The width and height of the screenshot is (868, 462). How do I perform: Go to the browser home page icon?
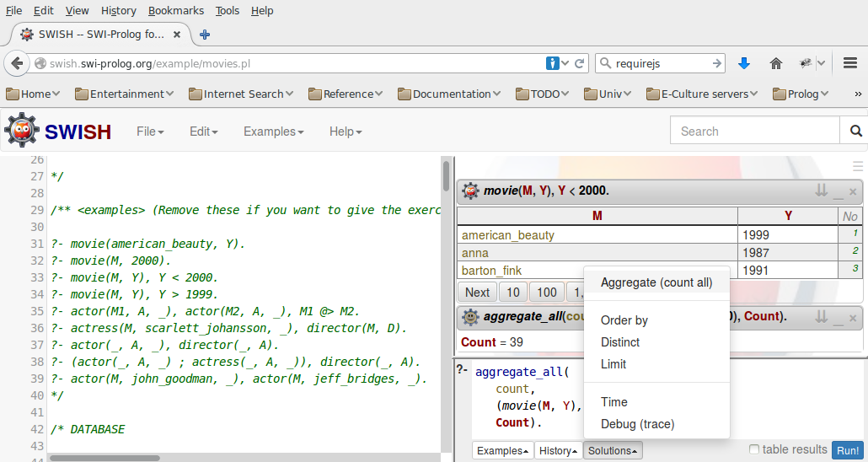(x=776, y=63)
